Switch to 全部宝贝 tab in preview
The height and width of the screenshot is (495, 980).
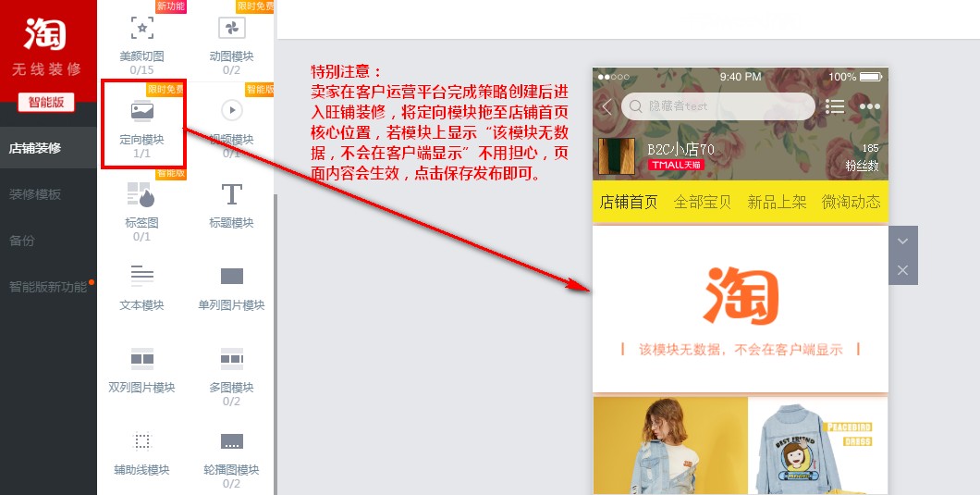point(703,202)
